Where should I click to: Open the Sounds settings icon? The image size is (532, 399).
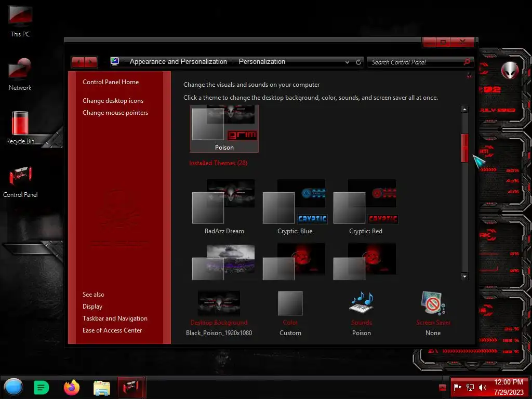tap(362, 303)
